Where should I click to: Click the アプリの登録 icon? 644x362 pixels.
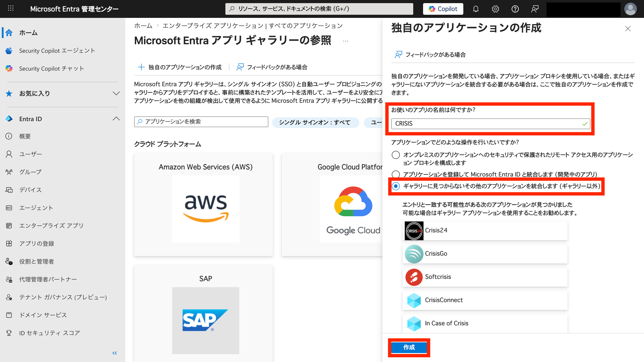tap(9, 243)
